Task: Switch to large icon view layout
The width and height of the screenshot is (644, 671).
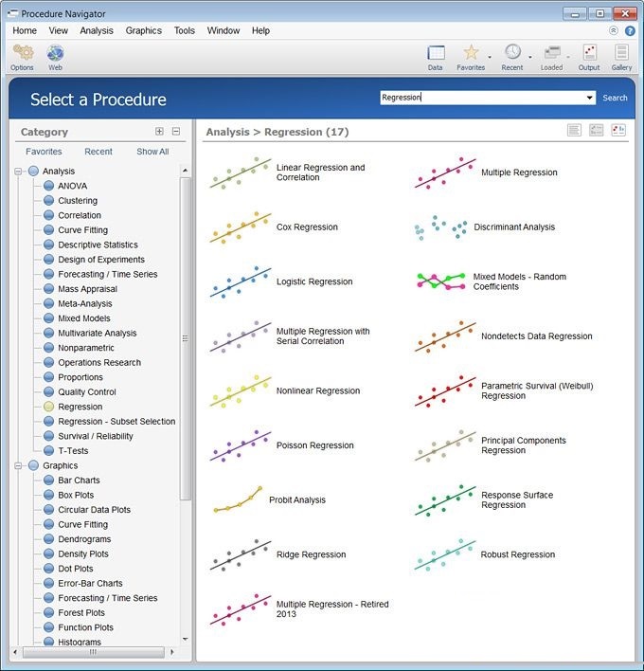Action: coord(618,130)
